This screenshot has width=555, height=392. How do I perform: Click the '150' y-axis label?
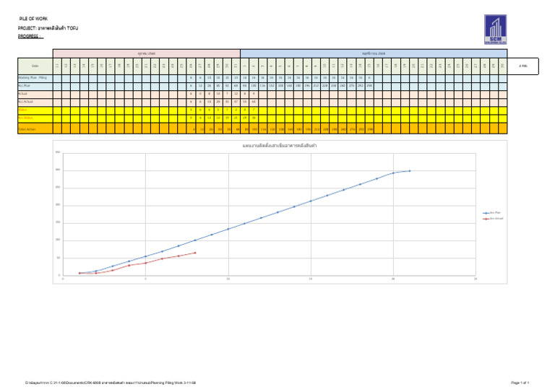58,222
